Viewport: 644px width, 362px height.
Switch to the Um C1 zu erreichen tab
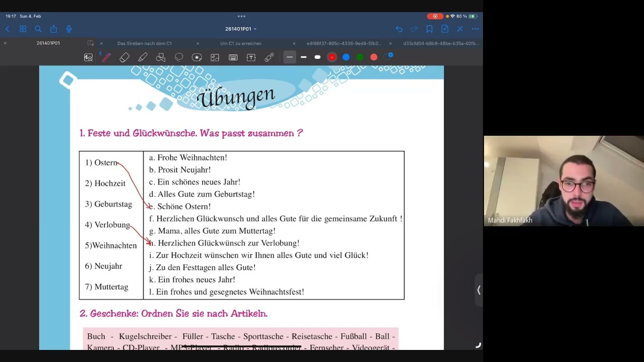pos(240,43)
